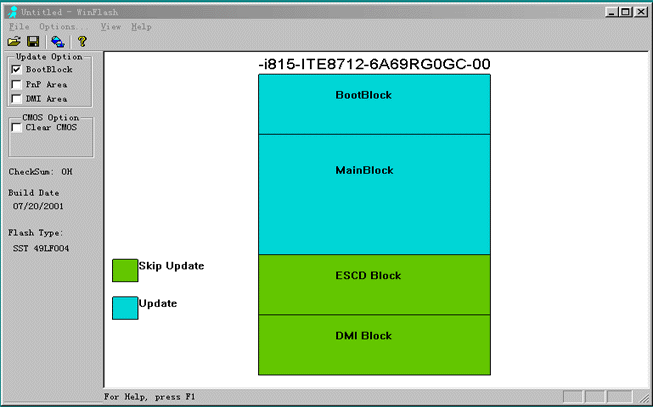Click the build date 07/20/2001
The width and height of the screenshot is (653, 407).
pos(38,206)
